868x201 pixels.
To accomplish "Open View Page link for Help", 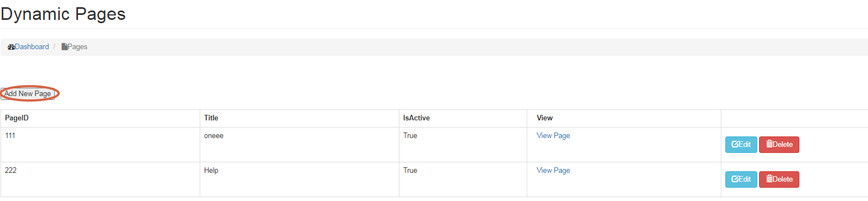I will coord(553,170).
